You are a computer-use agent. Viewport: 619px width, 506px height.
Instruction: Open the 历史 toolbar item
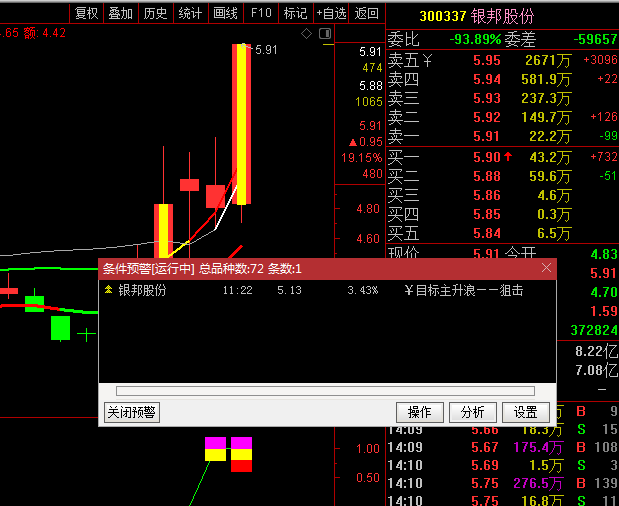pos(155,13)
